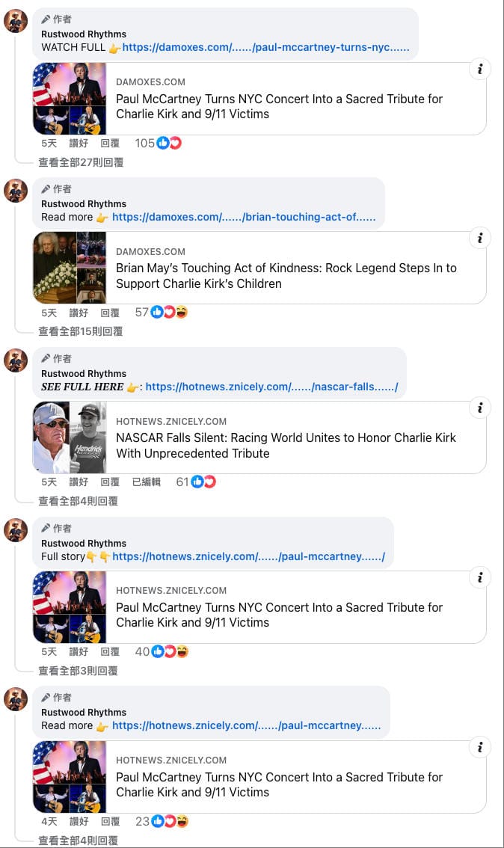Expand 查看全部15則回覆 replies

pyautogui.click(x=81, y=331)
